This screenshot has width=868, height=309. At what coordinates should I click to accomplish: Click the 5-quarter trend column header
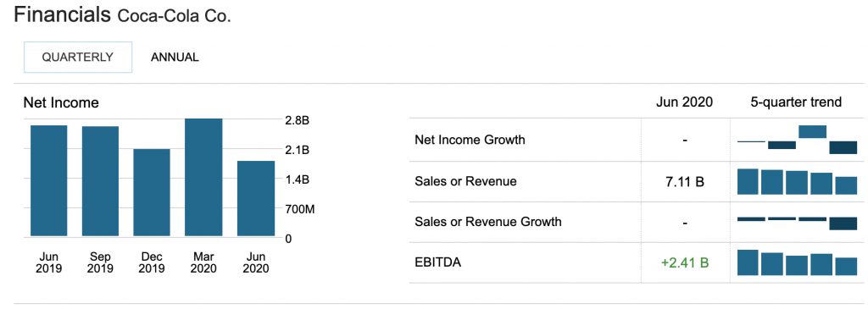796,102
